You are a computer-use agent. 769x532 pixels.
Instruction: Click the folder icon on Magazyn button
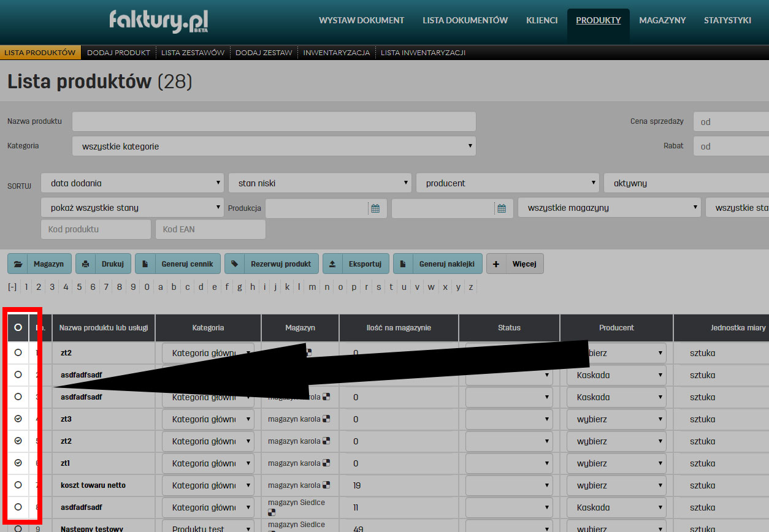click(18, 264)
